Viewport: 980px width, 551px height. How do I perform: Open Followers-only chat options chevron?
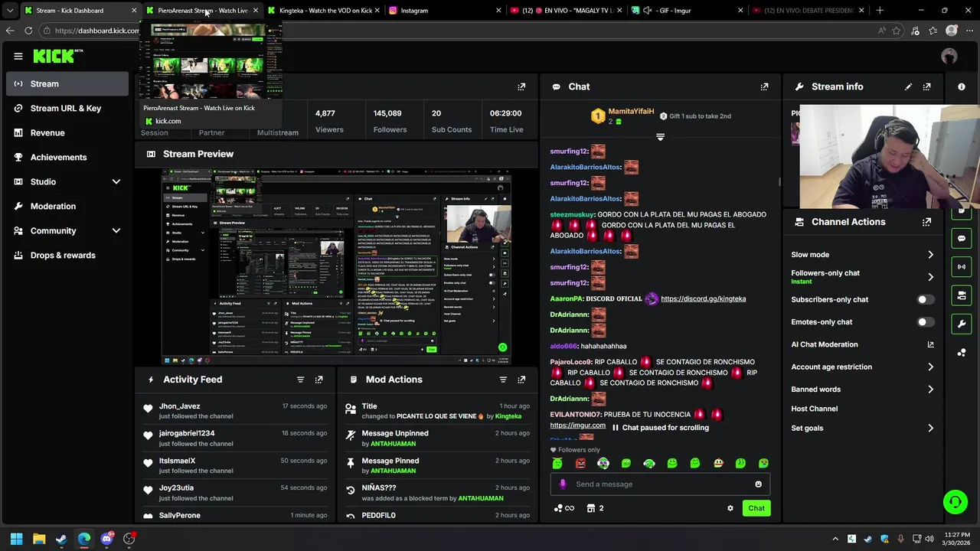click(x=930, y=277)
